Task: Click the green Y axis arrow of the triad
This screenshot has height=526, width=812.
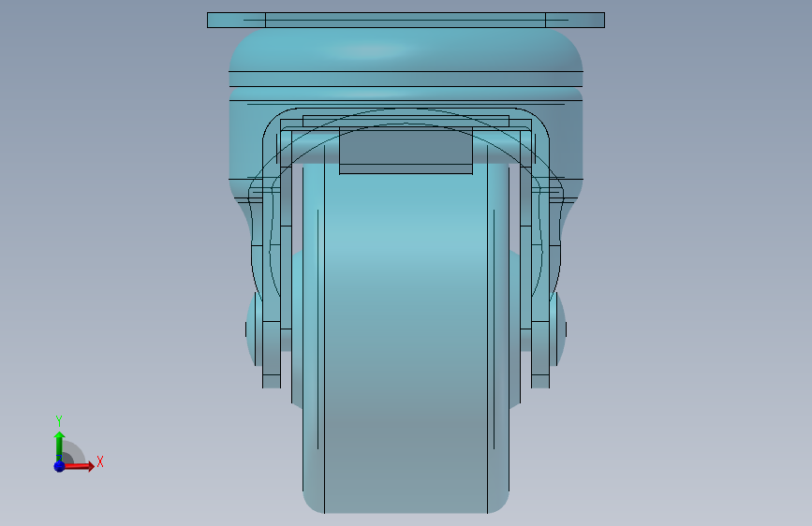Action: pos(59,446)
